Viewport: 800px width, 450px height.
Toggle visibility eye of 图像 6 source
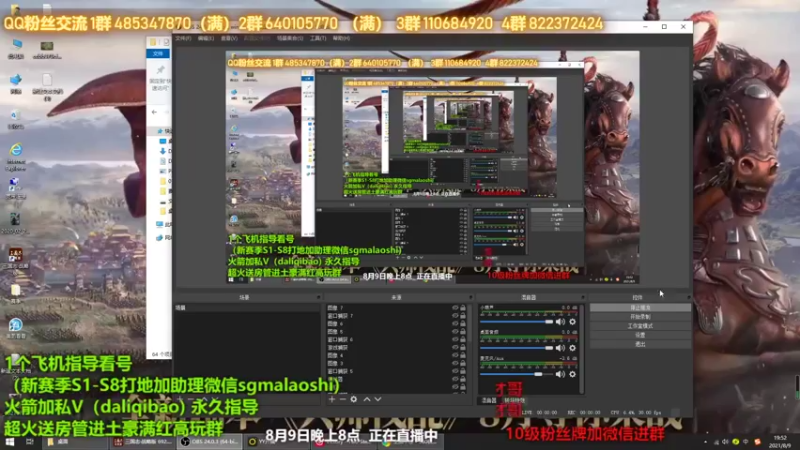pyautogui.click(x=455, y=323)
